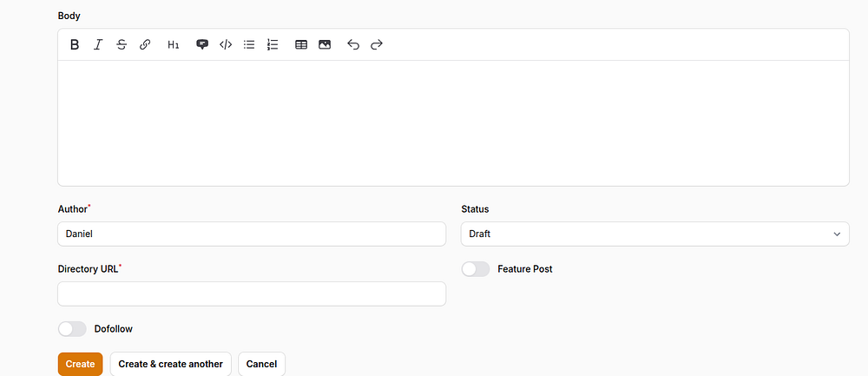The image size is (868, 376).
Task: Turn on the Dofollow switch
Action: click(72, 329)
